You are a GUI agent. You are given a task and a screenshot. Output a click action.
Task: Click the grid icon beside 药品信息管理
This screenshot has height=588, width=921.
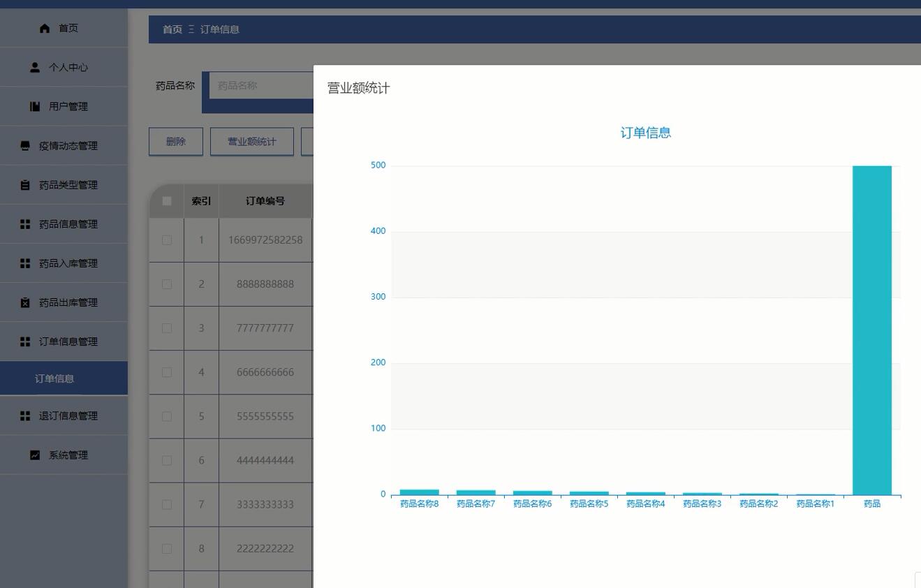[25, 224]
